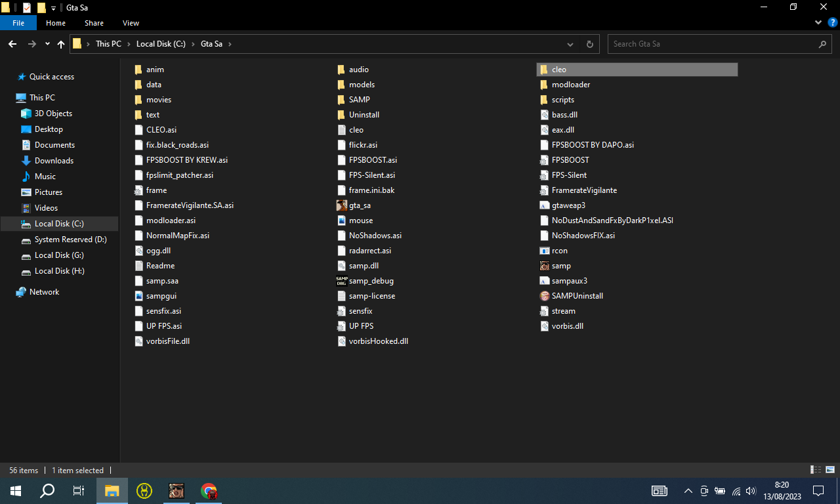
Task: Select the CLEO.asi file
Action: [x=161, y=130]
